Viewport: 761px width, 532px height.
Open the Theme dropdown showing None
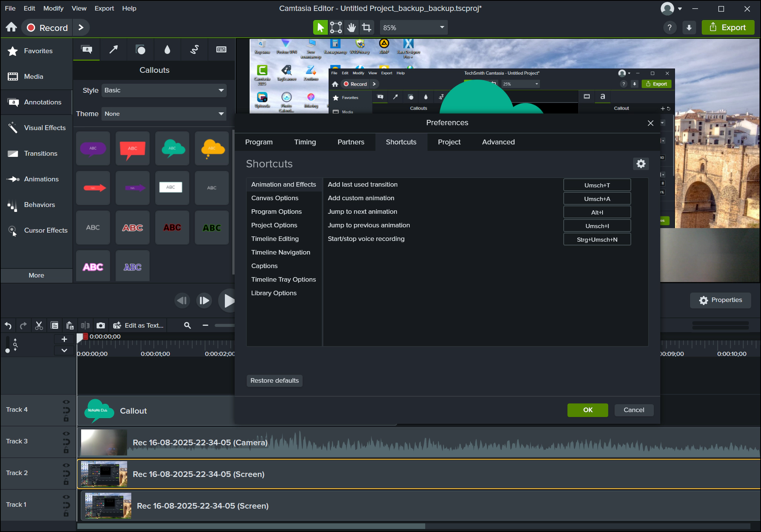(164, 114)
